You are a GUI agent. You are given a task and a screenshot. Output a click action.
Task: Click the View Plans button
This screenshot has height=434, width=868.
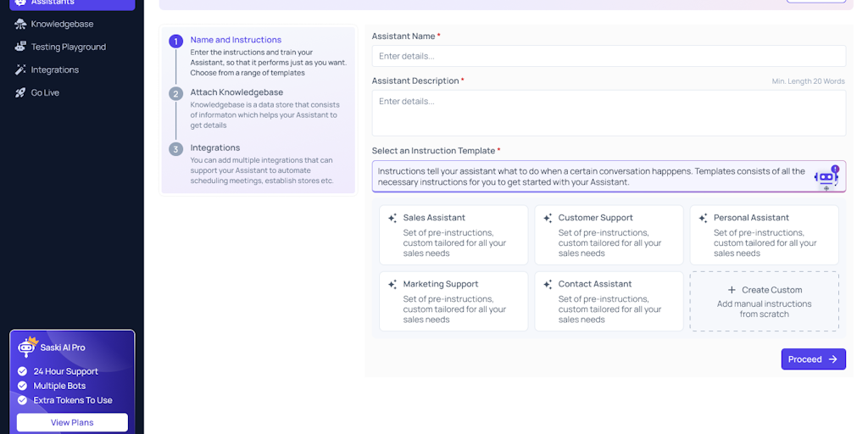click(72, 422)
